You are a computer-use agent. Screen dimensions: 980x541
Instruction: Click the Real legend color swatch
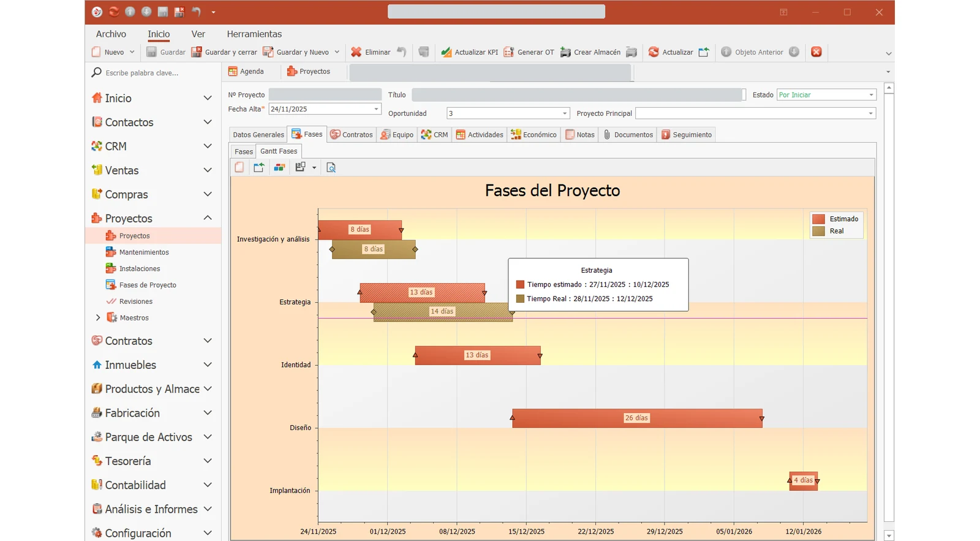coord(818,231)
